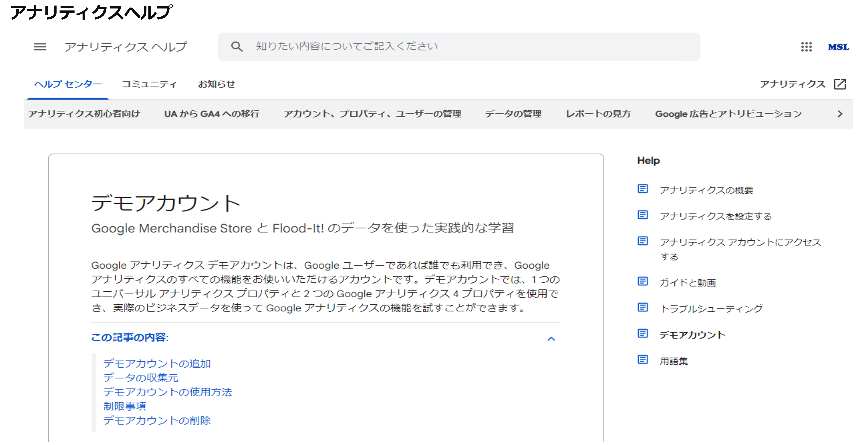The height and width of the screenshot is (445, 868).
Task: Click the MSL account avatar
Action: [x=838, y=47]
